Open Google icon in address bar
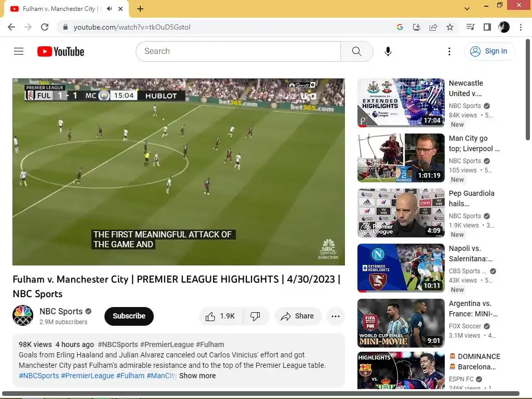 (400, 27)
